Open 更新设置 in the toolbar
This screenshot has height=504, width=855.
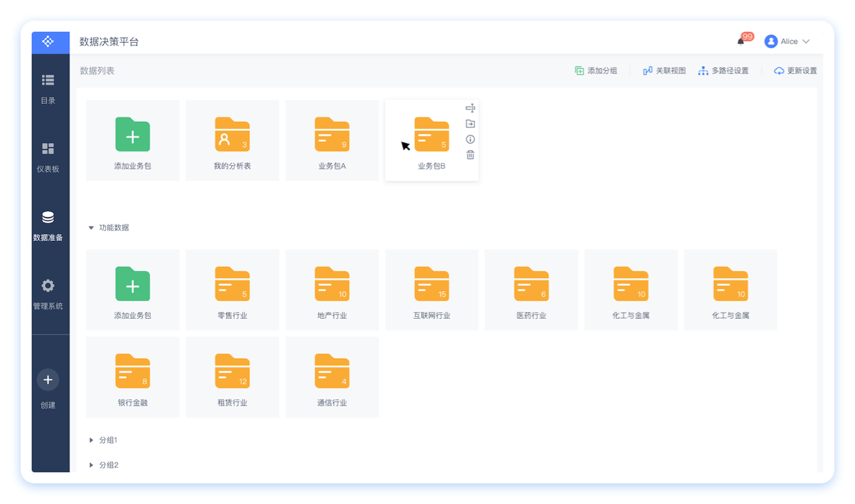click(795, 71)
